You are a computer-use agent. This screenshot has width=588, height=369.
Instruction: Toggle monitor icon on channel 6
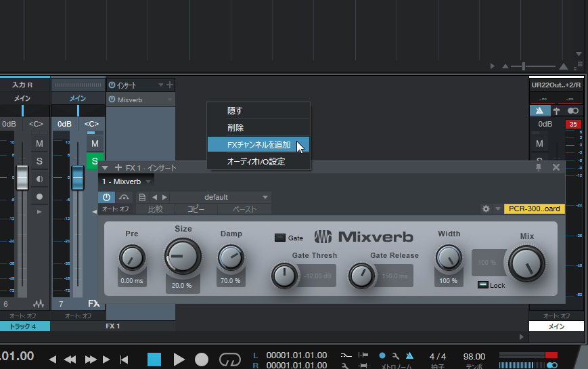pos(39,179)
